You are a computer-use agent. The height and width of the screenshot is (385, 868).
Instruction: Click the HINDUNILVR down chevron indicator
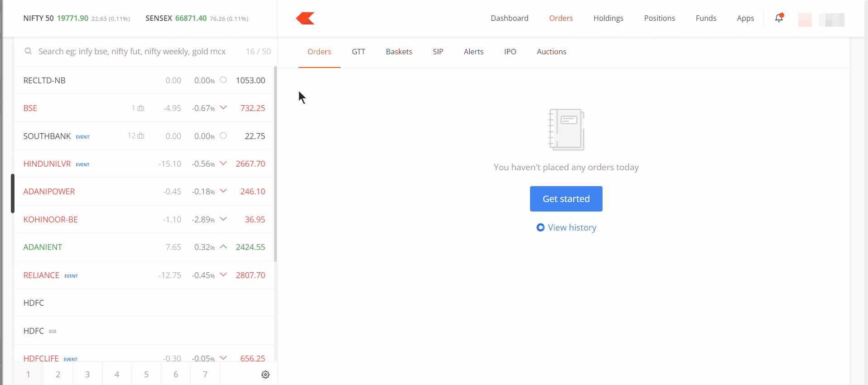click(223, 164)
